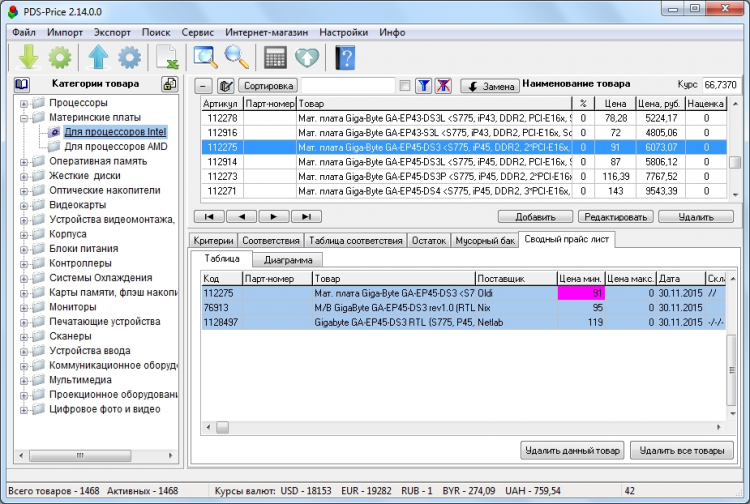Clear filter with the crossed funnel icon
750x504 pixels.
(443, 86)
